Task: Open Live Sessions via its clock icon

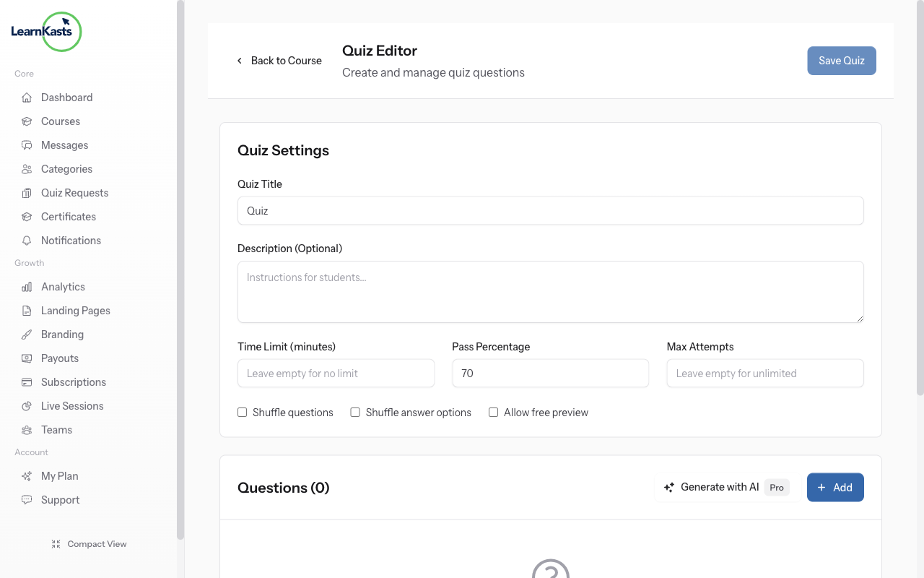Action: [x=26, y=405]
